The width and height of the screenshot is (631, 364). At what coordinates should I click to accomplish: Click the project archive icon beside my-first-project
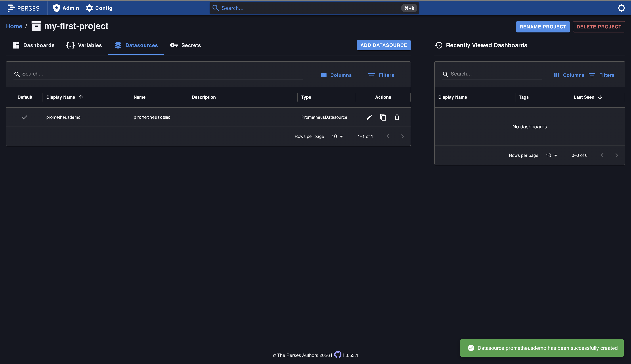[x=36, y=26]
